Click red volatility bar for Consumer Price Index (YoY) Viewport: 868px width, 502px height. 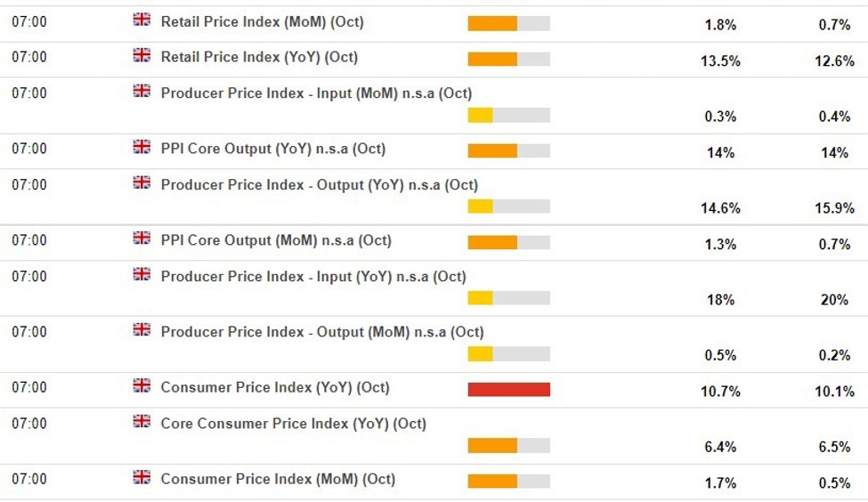508,389
